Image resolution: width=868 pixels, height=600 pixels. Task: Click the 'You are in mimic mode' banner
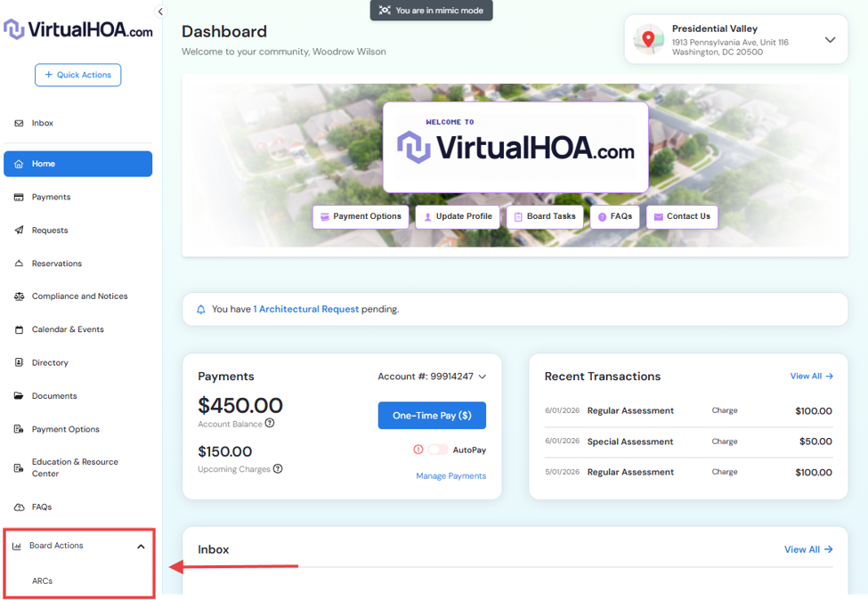pos(431,10)
